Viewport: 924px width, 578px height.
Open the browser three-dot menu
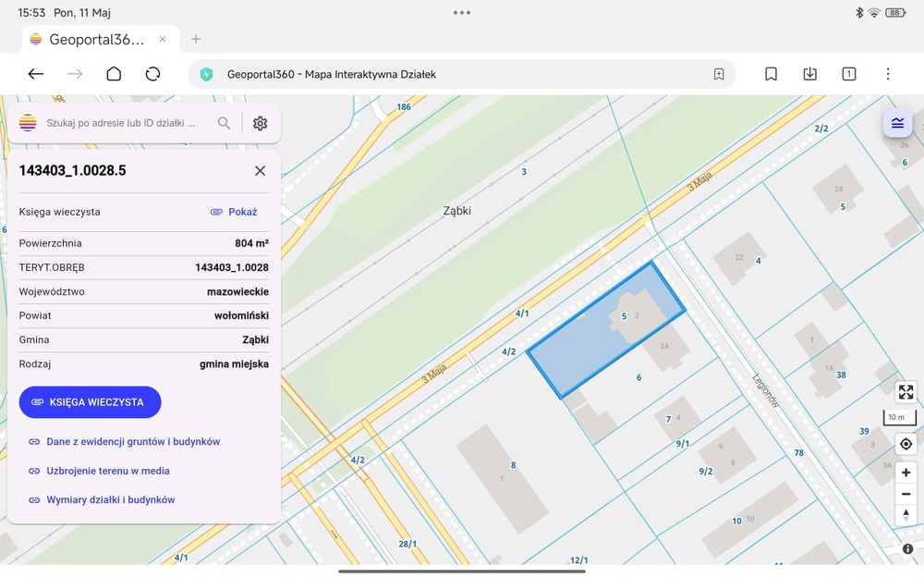tap(887, 74)
